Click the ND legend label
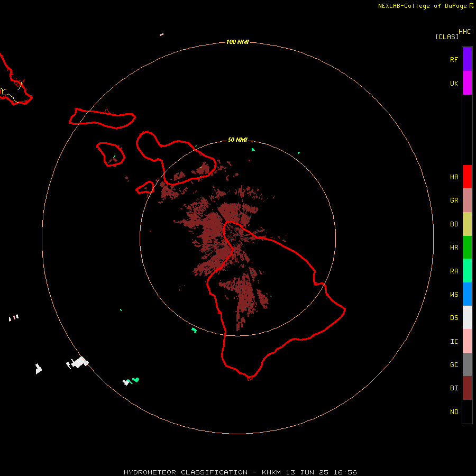The image size is (476, 476). (x=454, y=412)
